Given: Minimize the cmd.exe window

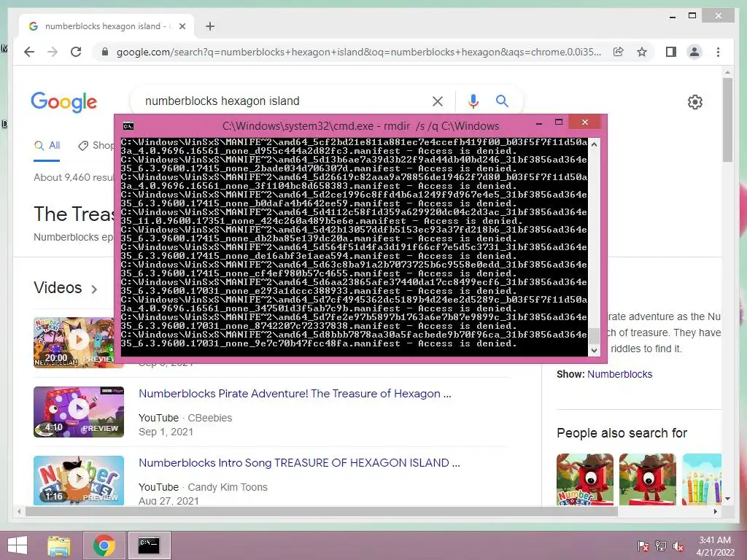Looking at the screenshot, I should [x=539, y=123].
